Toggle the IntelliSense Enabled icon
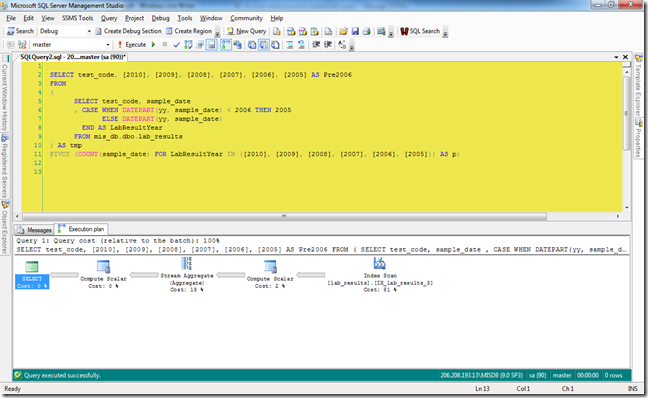 point(212,45)
